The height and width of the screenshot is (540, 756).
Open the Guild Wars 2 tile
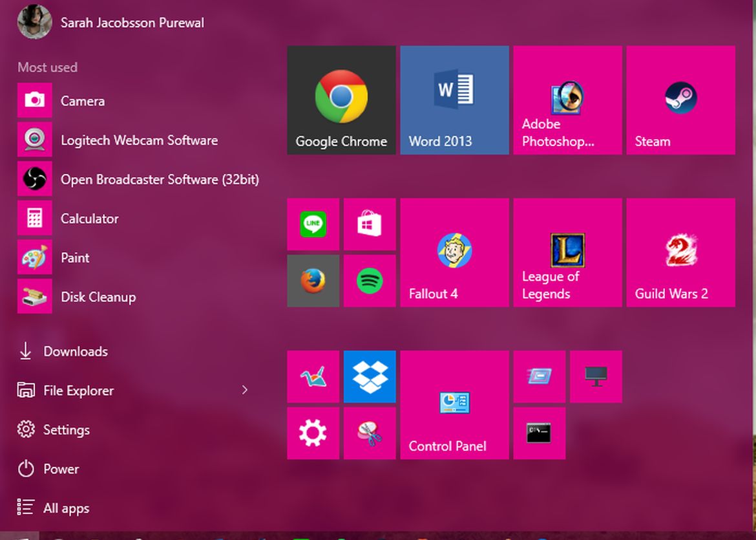point(680,252)
